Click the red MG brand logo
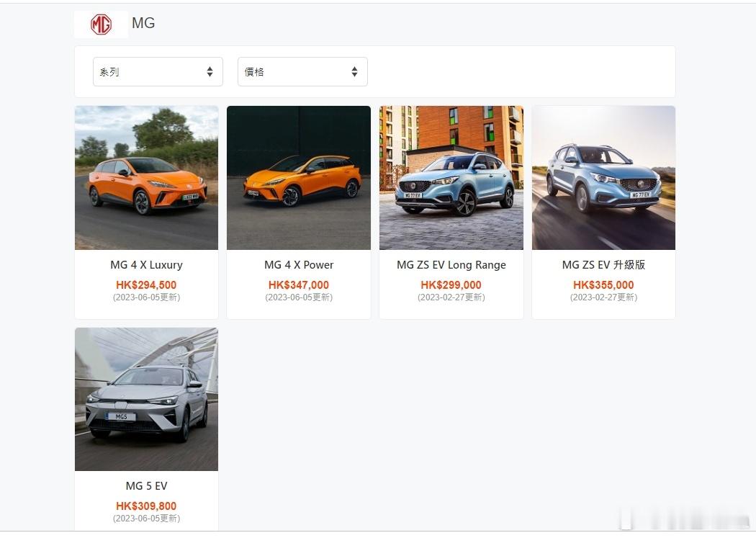The width and height of the screenshot is (756, 538). tap(102, 24)
